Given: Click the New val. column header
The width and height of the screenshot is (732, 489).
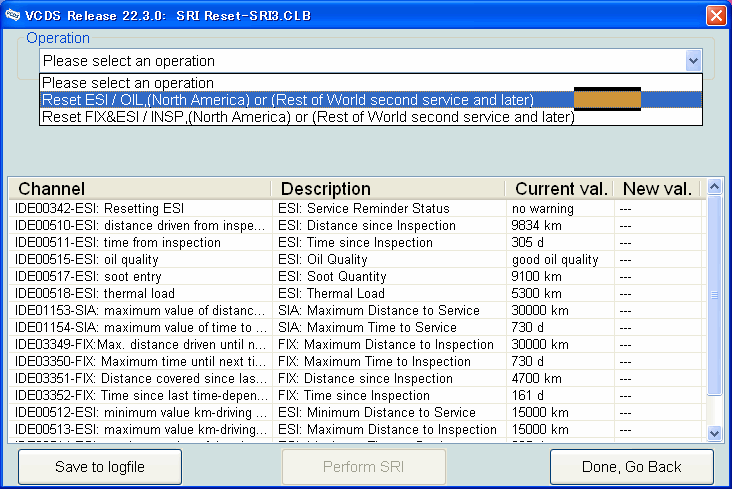Looking at the screenshot, I should click(657, 189).
